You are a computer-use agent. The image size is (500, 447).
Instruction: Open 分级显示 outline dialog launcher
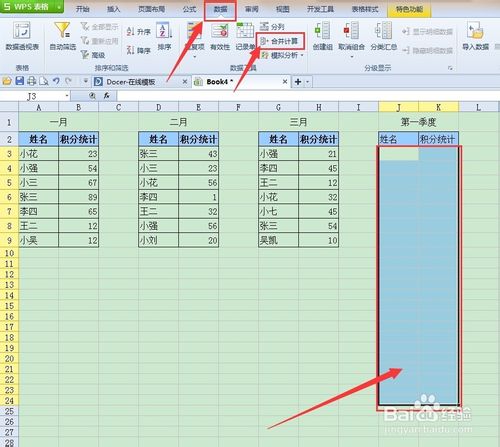click(450, 68)
